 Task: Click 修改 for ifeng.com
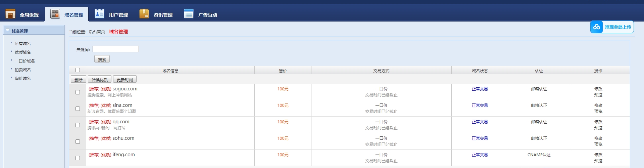(598, 155)
